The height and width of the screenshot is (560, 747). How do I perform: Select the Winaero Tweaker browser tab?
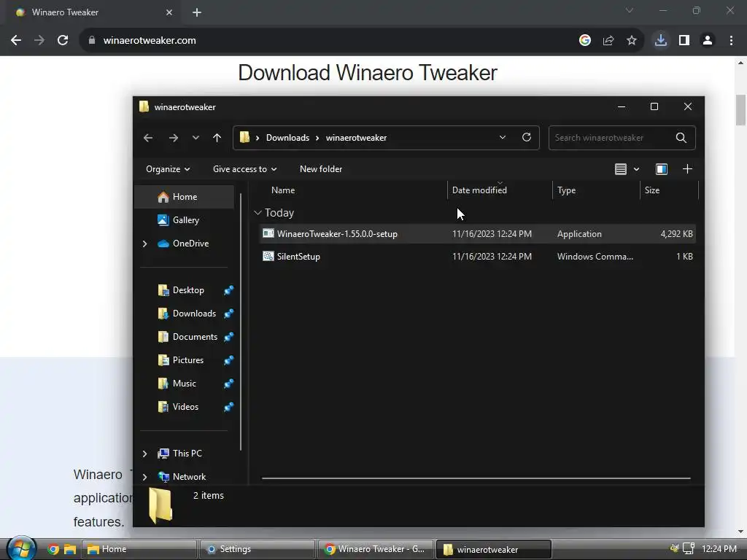[93, 12]
